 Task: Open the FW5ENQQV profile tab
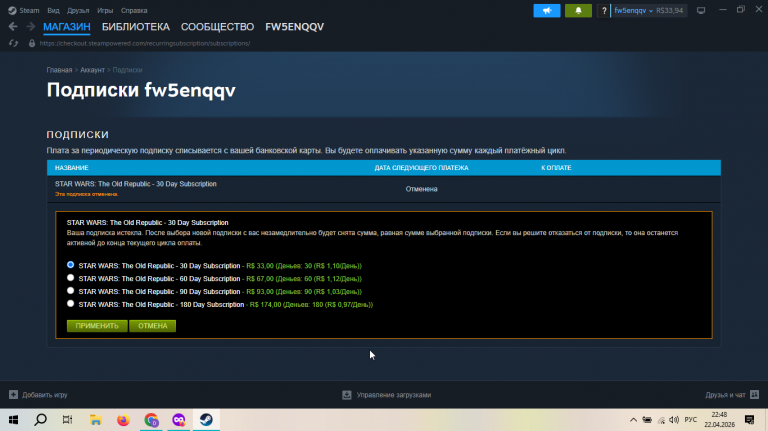point(294,27)
